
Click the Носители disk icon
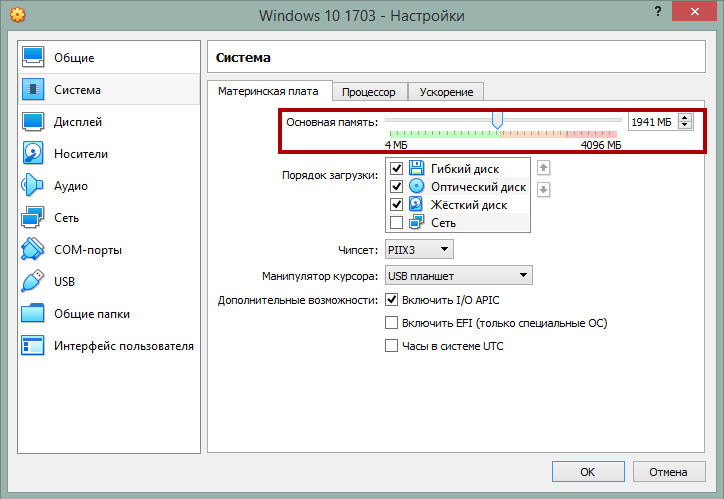click(33, 153)
